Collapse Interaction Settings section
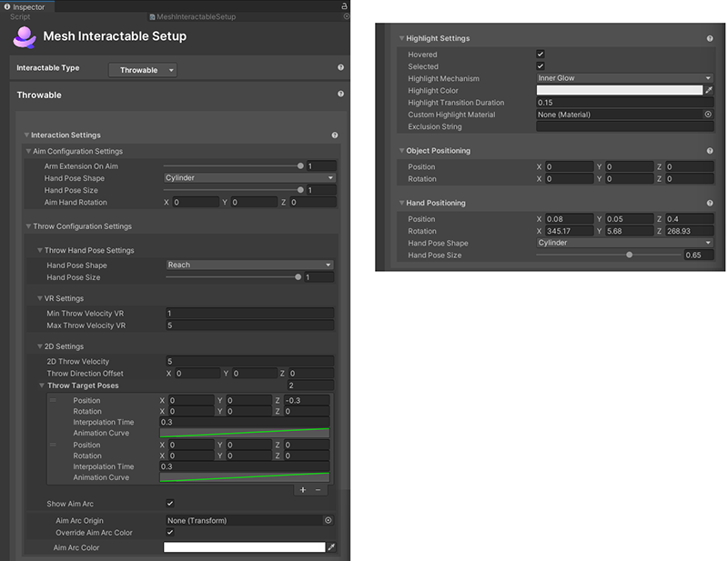Viewport: 728px width, 561px height. (x=27, y=135)
